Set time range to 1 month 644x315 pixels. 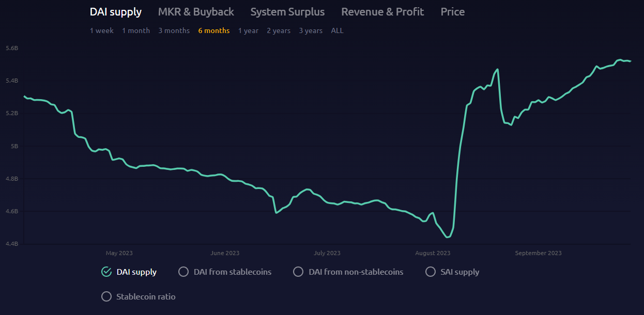point(136,30)
